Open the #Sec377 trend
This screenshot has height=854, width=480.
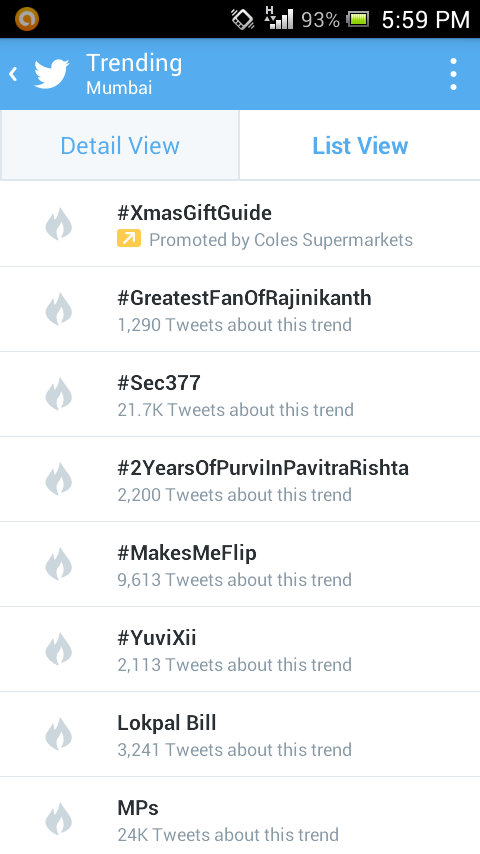click(240, 394)
